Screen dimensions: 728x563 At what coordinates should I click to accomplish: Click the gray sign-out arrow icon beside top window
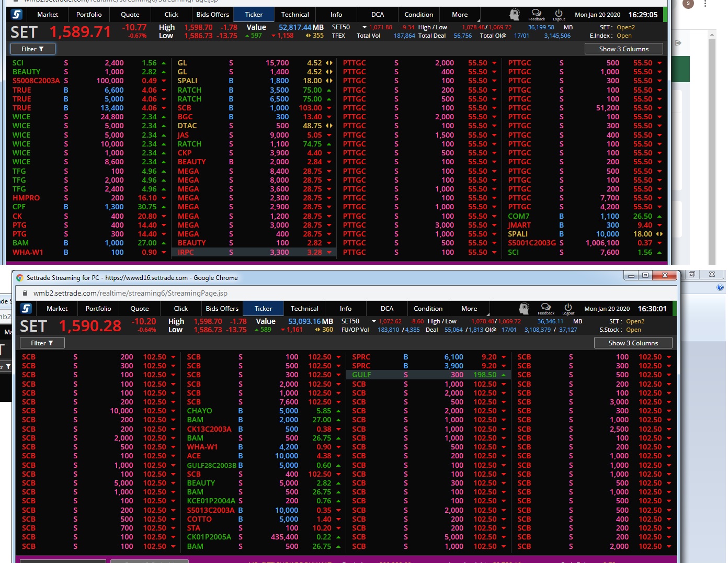point(678,43)
